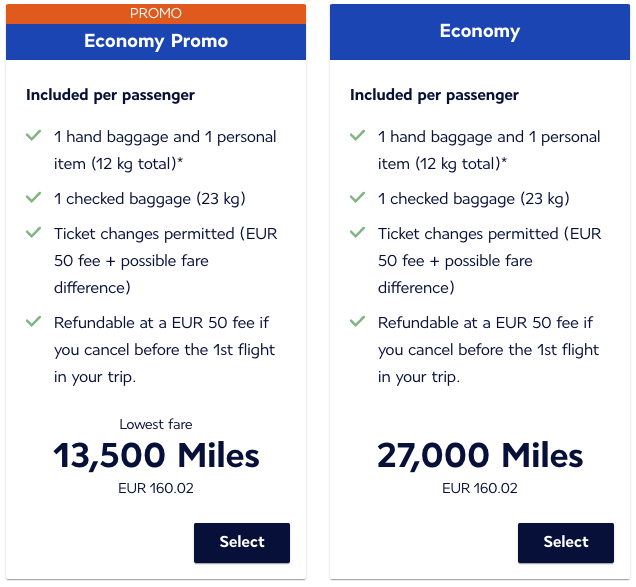Image resolution: width=636 pixels, height=587 pixels.
Task: Click the Lowest fare label
Action: 156,425
